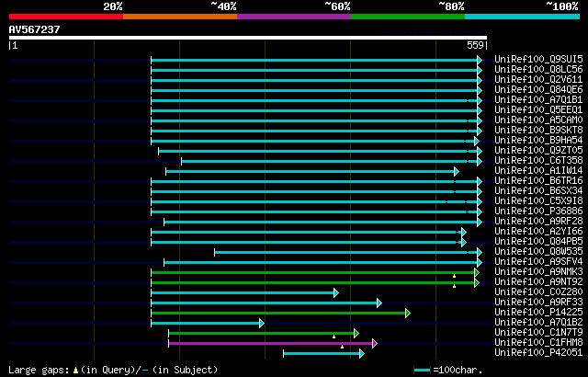588x377 pixels.
Task: Click the cyan alignment bar for Q9SUI5
Action: pyautogui.click(x=314, y=60)
